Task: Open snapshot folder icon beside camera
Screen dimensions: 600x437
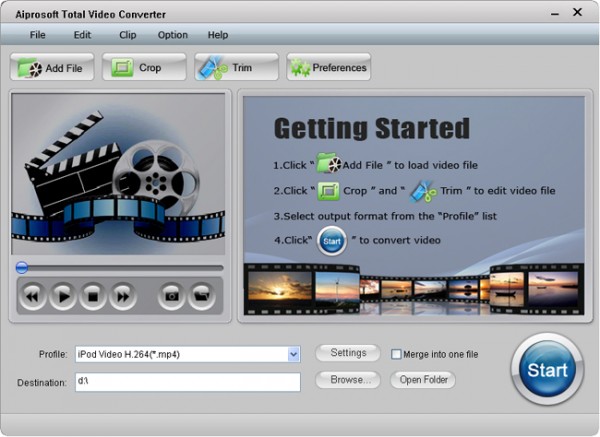Action: coord(202,295)
